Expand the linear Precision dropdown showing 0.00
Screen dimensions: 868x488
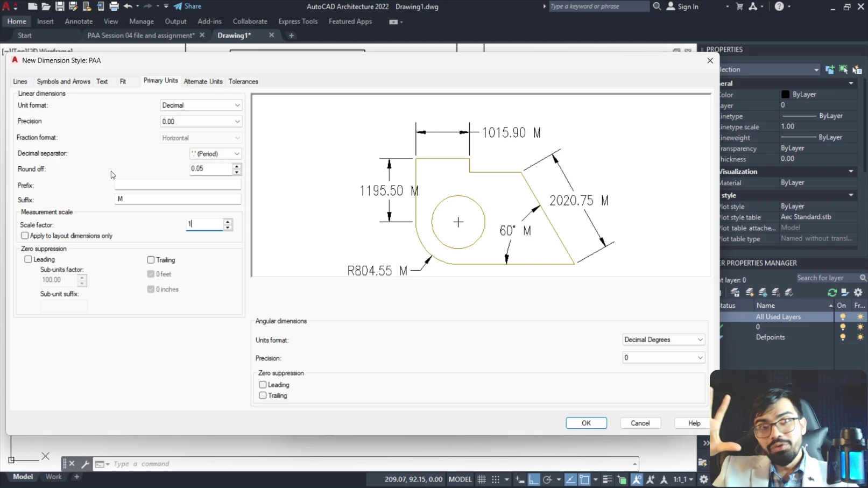201,122
